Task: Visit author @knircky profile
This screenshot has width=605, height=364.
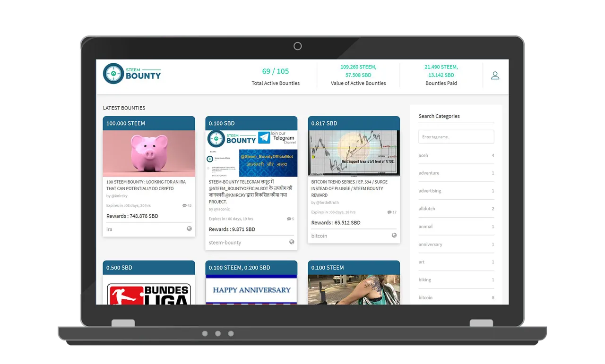Action: tap(119, 196)
